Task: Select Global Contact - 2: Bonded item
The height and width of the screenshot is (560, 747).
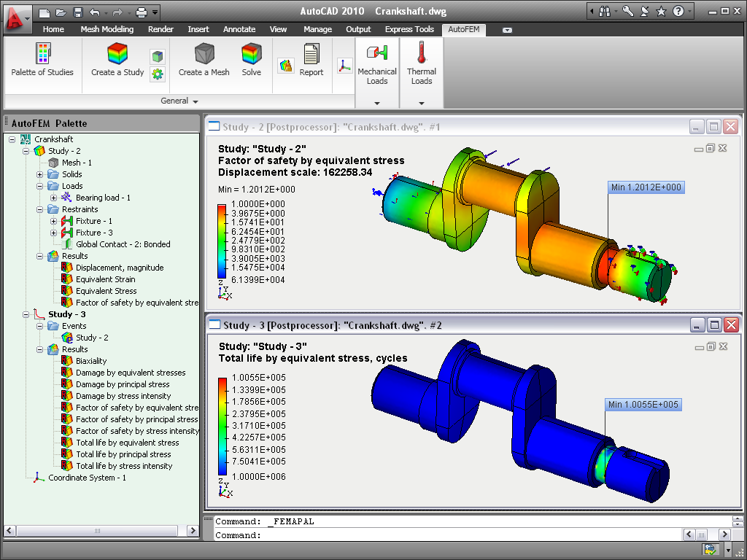Action: (x=123, y=244)
